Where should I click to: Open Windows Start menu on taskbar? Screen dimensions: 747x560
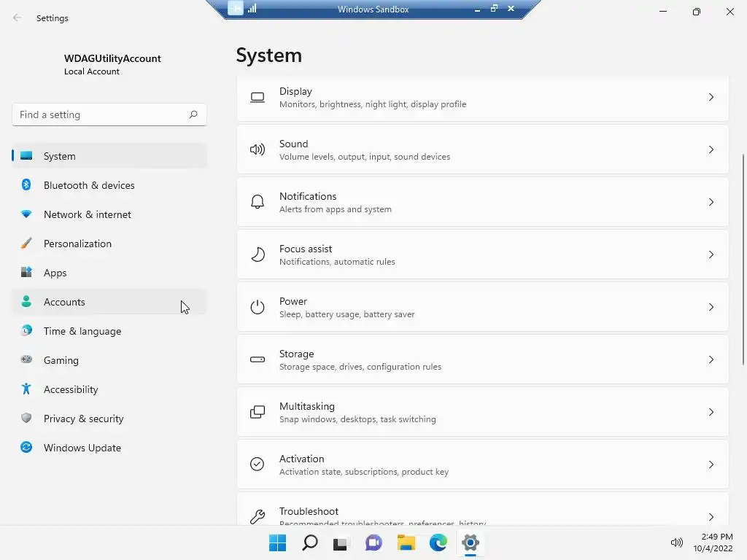[277, 542]
